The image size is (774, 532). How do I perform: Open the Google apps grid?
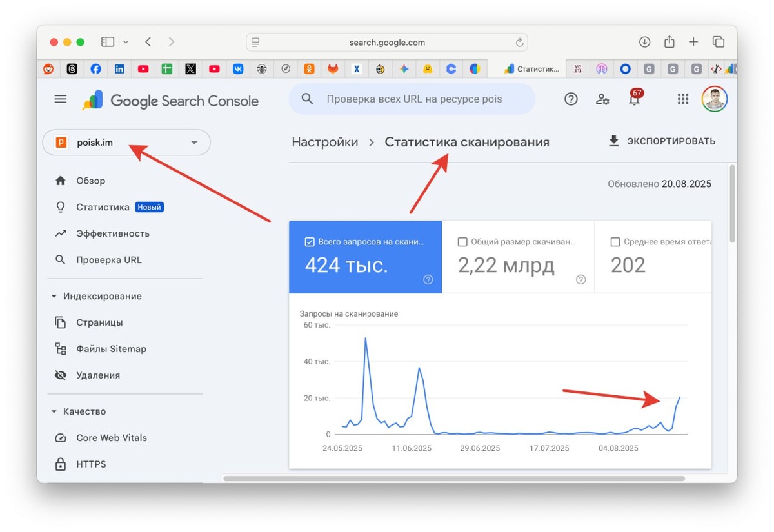683,99
